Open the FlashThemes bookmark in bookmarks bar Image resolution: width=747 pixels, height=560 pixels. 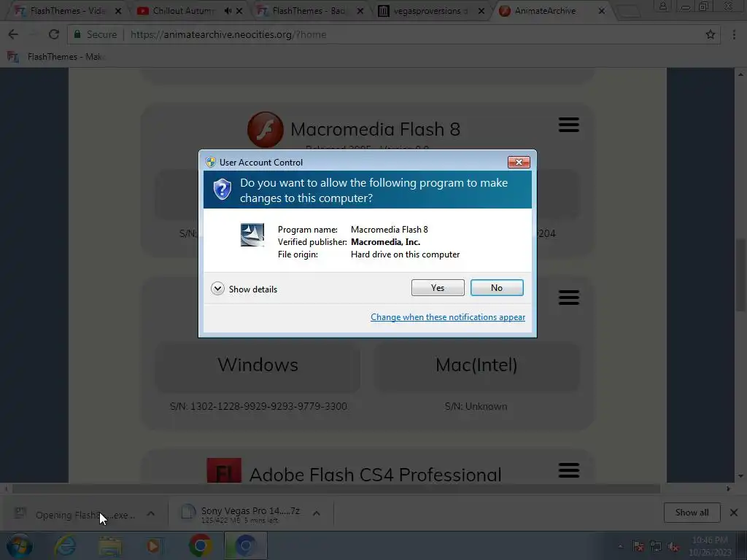pyautogui.click(x=56, y=57)
